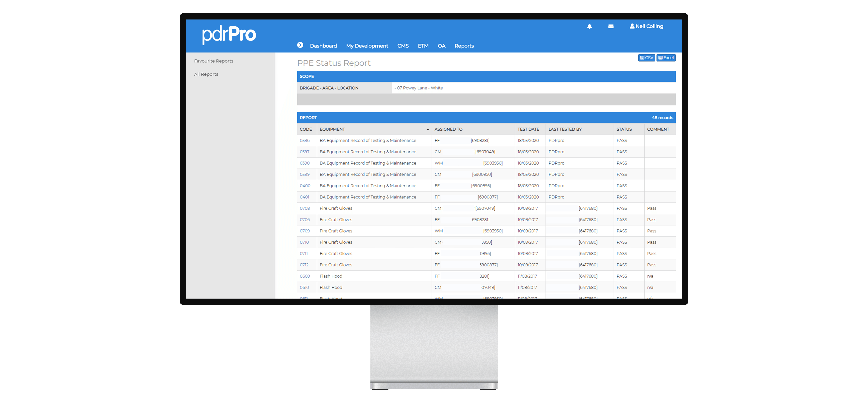
Task: Go to the Dashboard tab
Action: (x=323, y=46)
